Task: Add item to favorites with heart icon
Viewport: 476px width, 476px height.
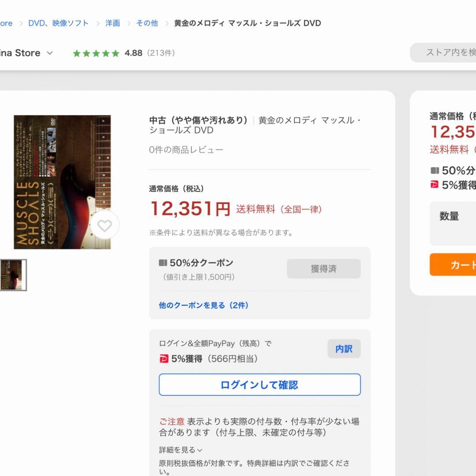Action: pos(105,225)
